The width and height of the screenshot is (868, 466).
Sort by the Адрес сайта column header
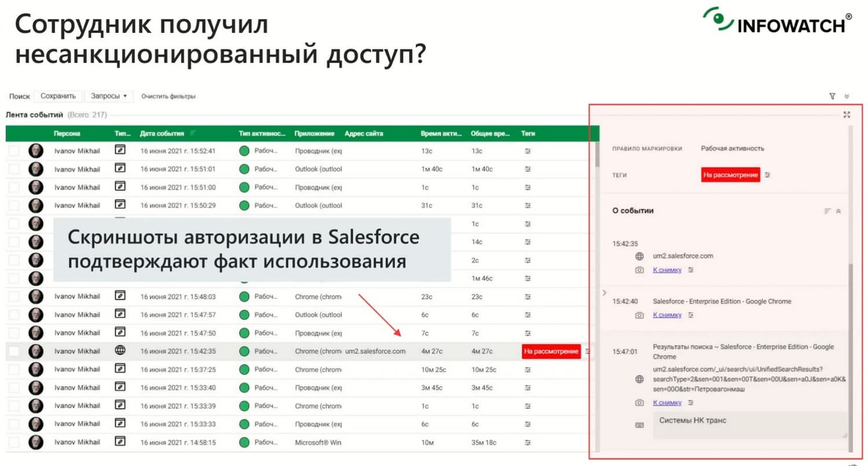pos(364,134)
